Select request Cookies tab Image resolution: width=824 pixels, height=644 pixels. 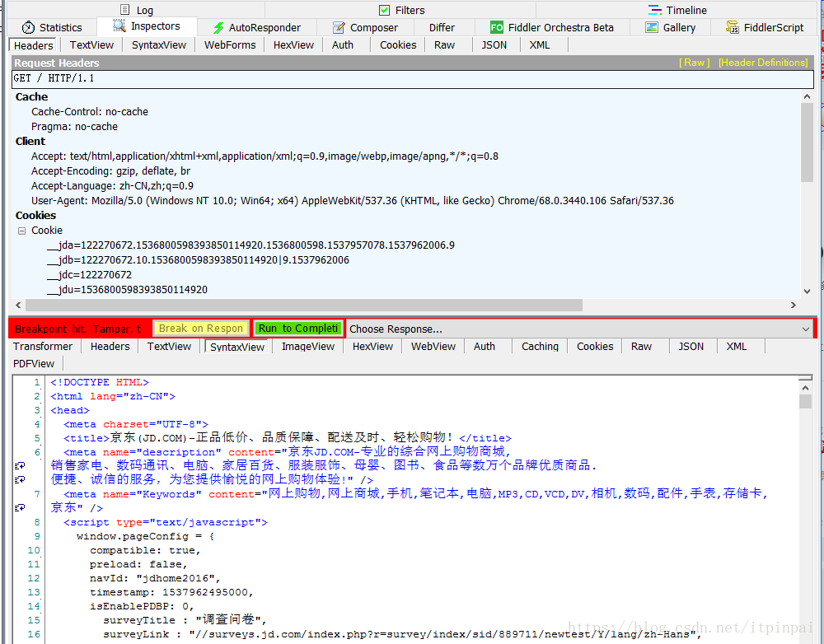point(398,45)
